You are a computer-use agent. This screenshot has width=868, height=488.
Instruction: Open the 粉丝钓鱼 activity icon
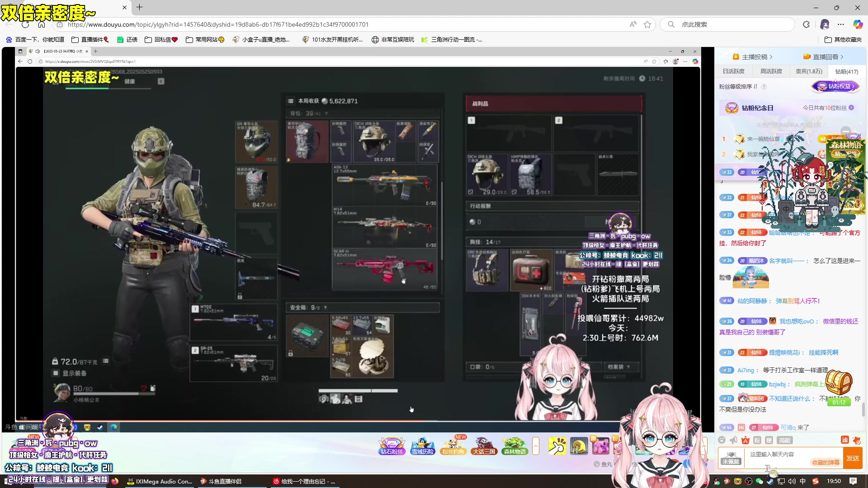tap(453, 446)
